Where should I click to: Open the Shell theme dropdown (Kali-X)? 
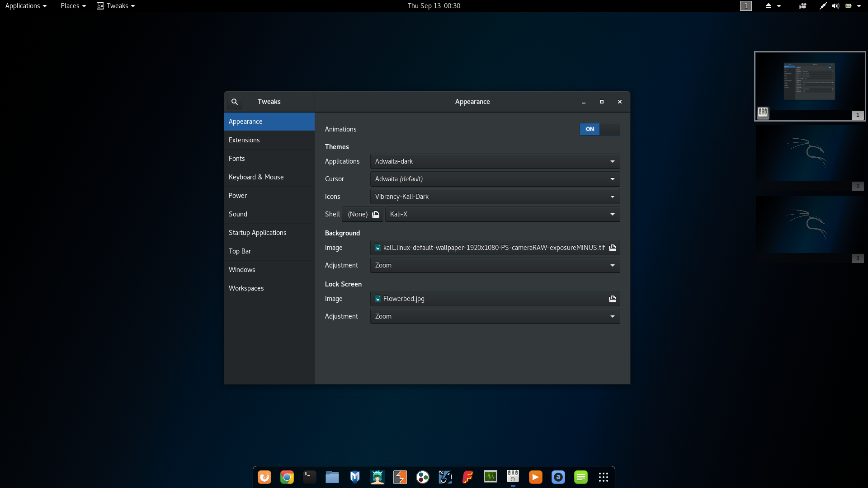(x=503, y=214)
